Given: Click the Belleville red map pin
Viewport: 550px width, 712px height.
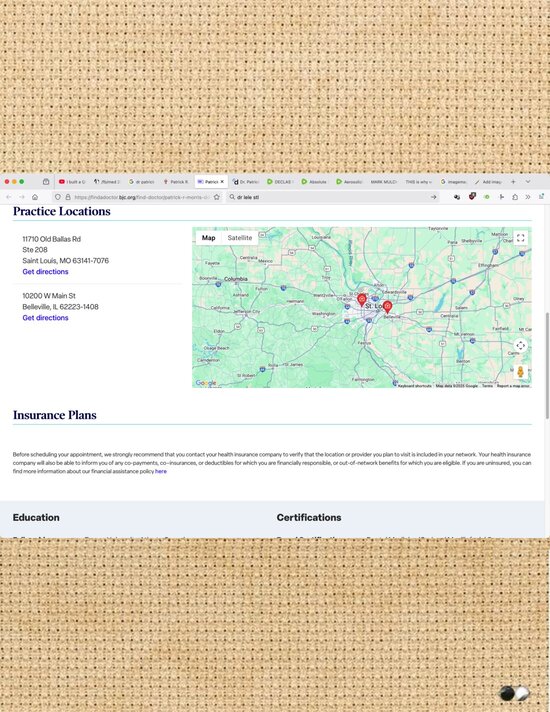Looking at the screenshot, I should point(387,307).
